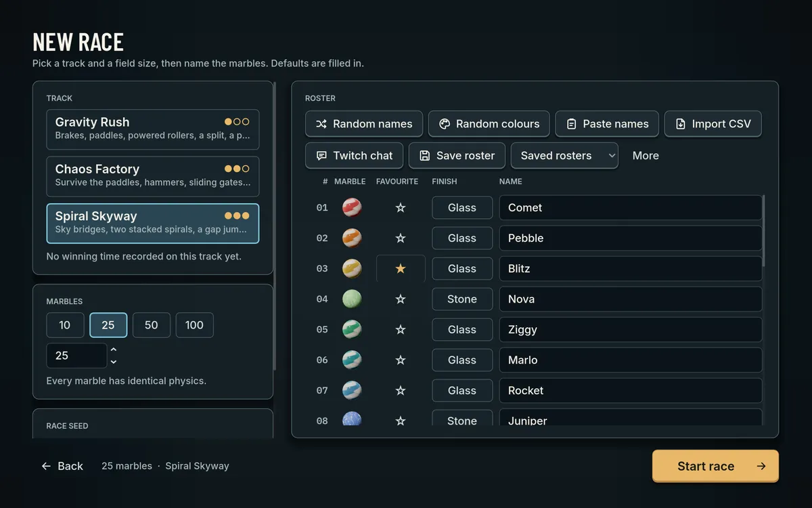The image size is (812, 508).
Task: Expand the More roster options
Action: coord(646,156)
